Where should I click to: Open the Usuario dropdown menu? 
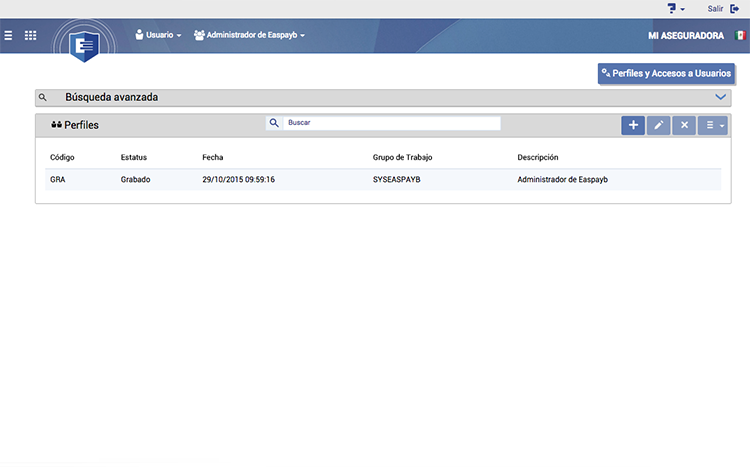[x=158, y=35]
